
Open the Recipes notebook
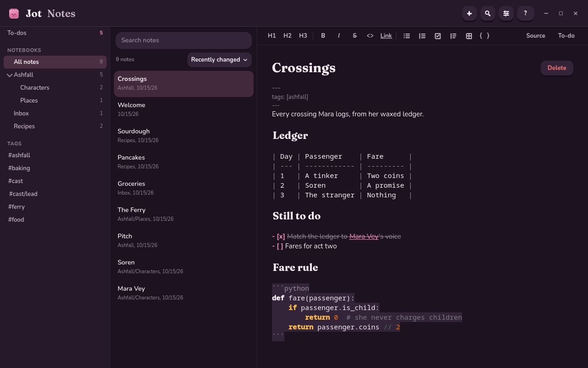click(x=55, y=126)
